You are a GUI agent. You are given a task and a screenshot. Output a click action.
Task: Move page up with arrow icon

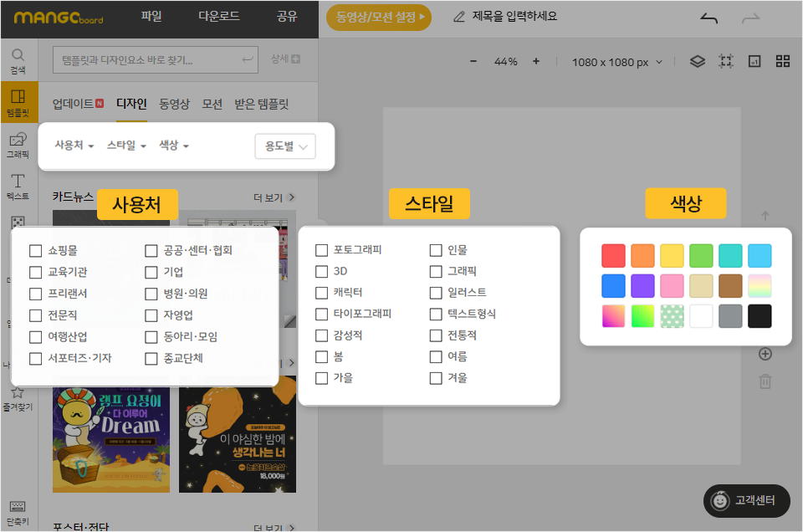(x=765, y=216)
